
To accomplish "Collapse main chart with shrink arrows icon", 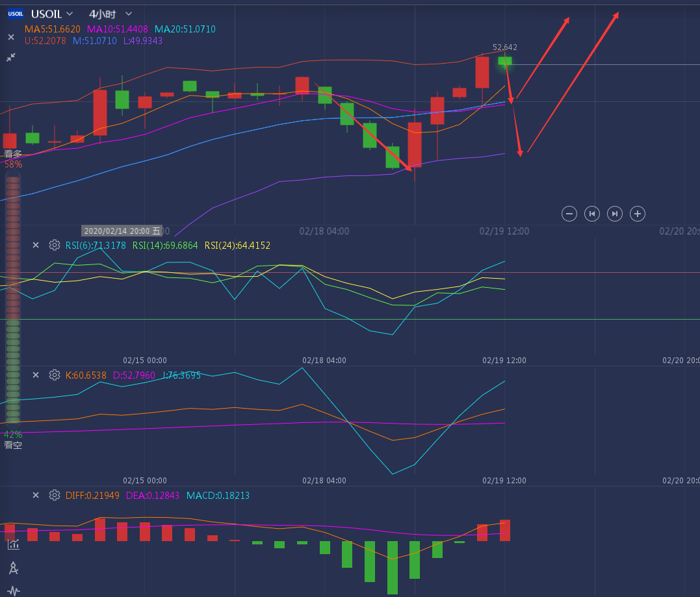I will click(x=10, y=57).
